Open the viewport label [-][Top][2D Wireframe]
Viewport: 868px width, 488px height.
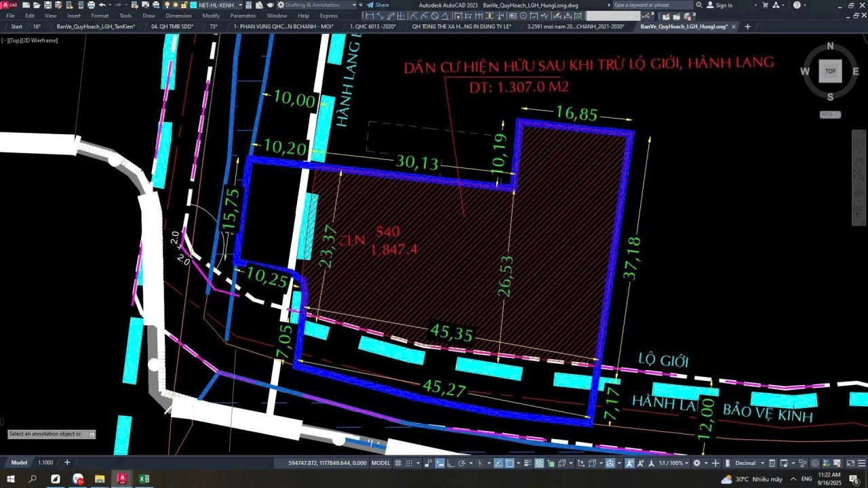[x=30, y=41]
